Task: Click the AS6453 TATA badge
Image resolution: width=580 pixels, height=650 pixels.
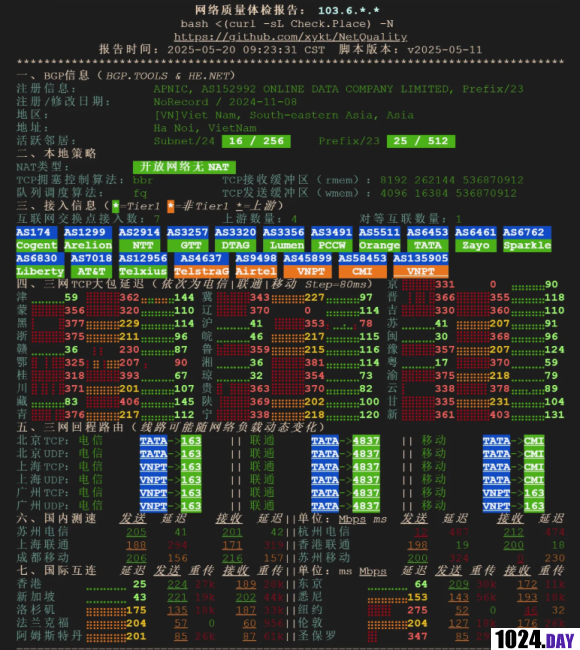Action: coord(427,239)
